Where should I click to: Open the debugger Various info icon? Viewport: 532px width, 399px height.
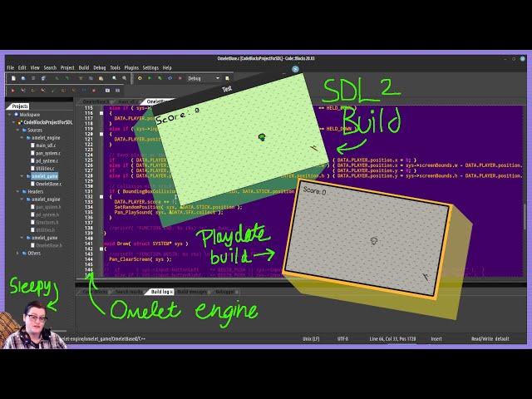[118, 91]
